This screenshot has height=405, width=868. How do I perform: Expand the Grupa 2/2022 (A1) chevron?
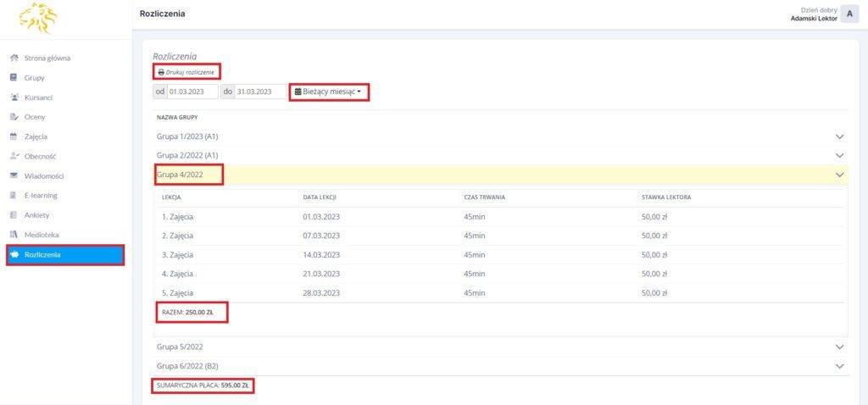coord(840,156)
